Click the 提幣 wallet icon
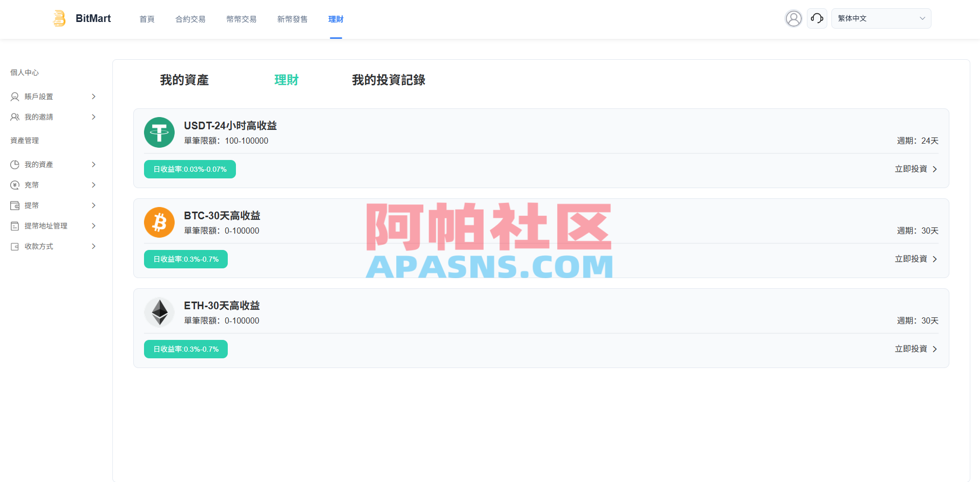Screen dimensions: 980x482 pos(15,205)
